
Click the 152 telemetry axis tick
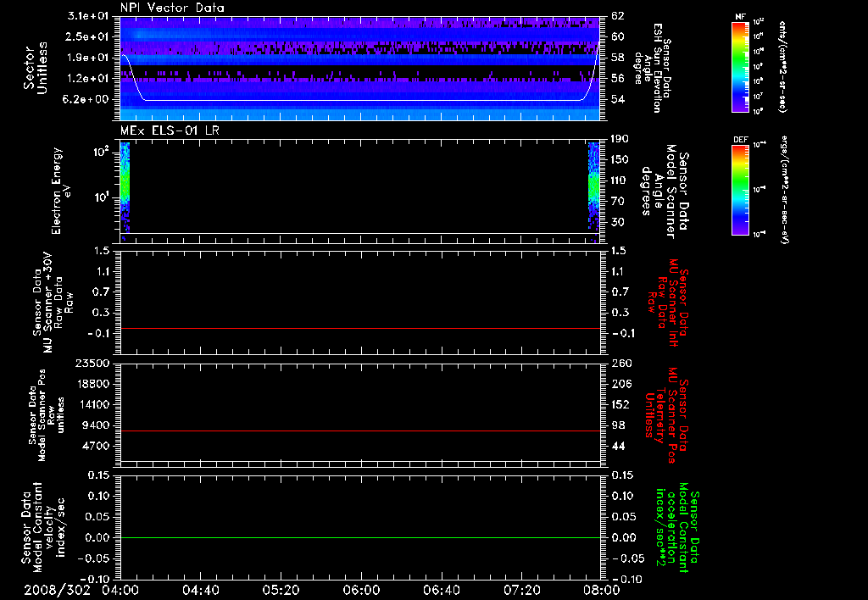coord(620,404)
